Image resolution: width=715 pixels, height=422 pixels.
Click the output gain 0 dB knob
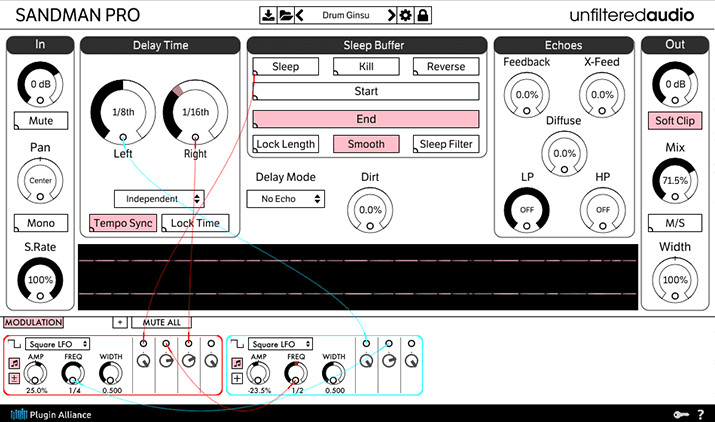pyautogui.click(x=675, y=85)
